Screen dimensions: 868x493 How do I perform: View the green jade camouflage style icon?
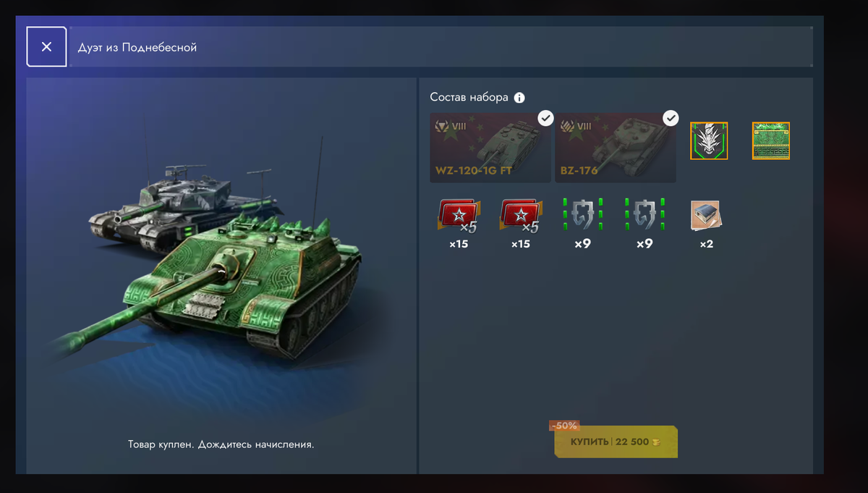coord(771,140)
